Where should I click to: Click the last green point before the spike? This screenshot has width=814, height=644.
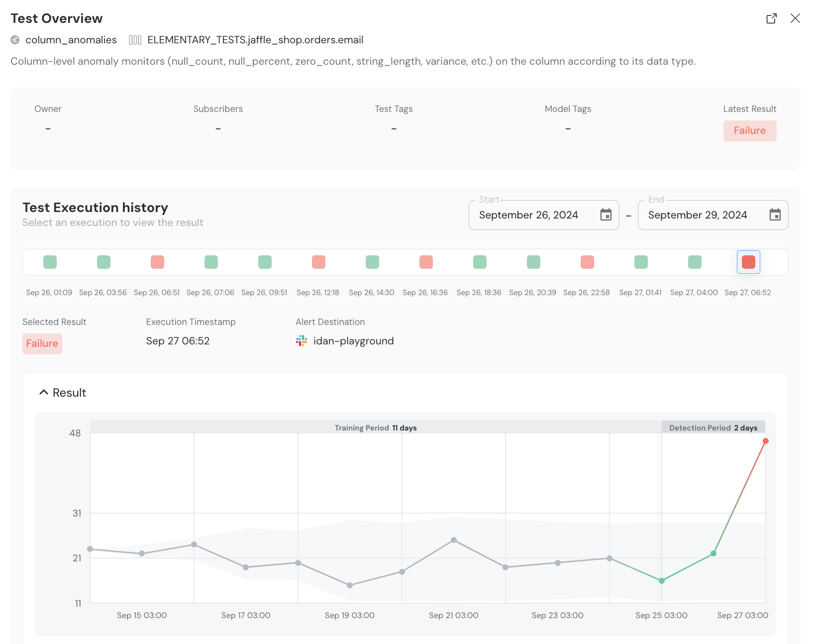(713, 553)
